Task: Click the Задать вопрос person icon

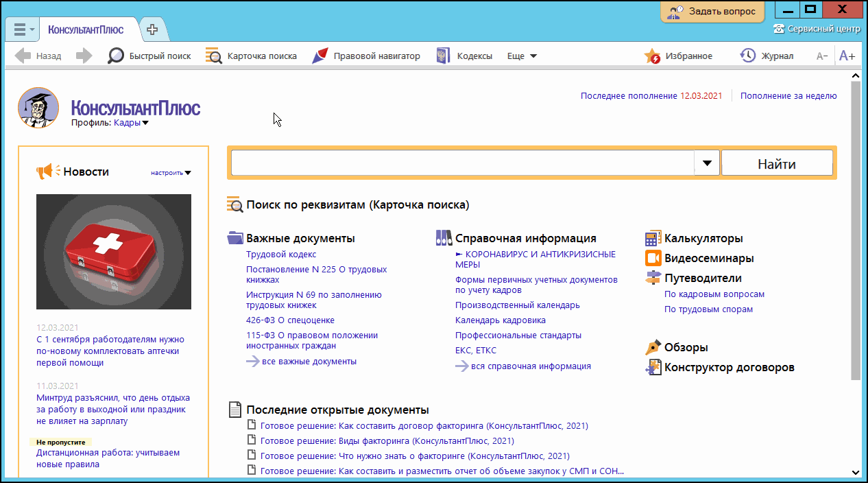Action: pyautogui.click(x=675, y=12)
